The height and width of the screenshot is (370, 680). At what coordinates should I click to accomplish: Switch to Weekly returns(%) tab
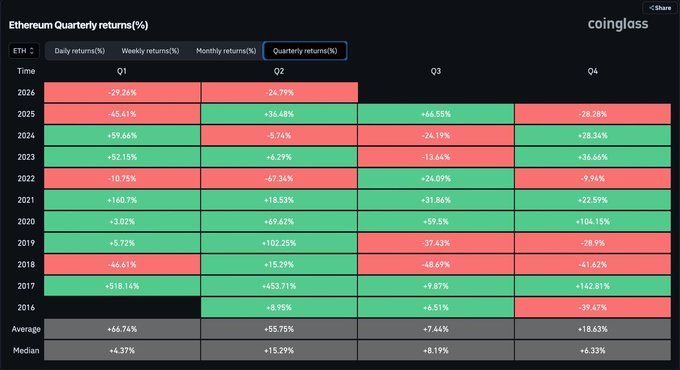[x=150, y=51]
